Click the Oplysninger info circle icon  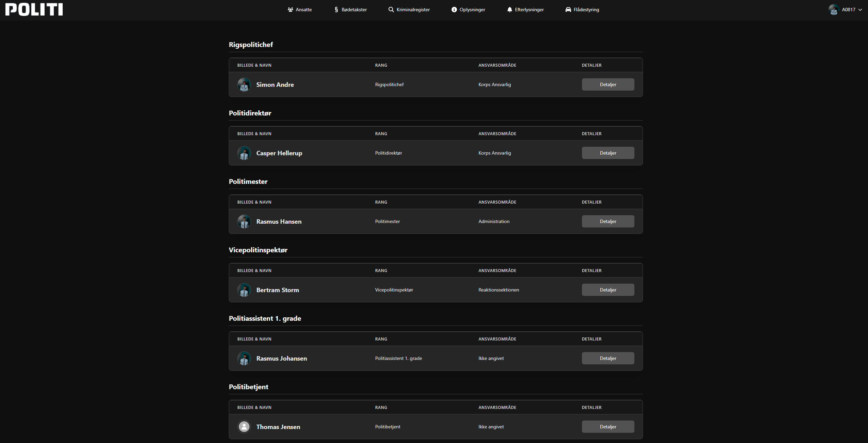click(454, 10)
